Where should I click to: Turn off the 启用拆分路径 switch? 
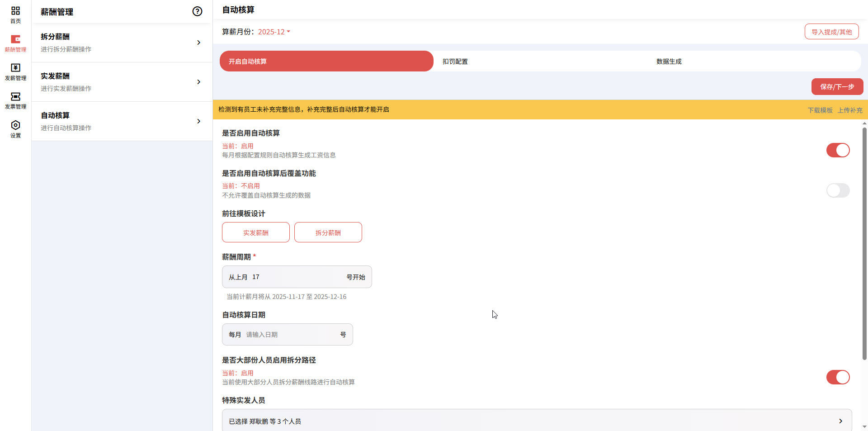837,377
